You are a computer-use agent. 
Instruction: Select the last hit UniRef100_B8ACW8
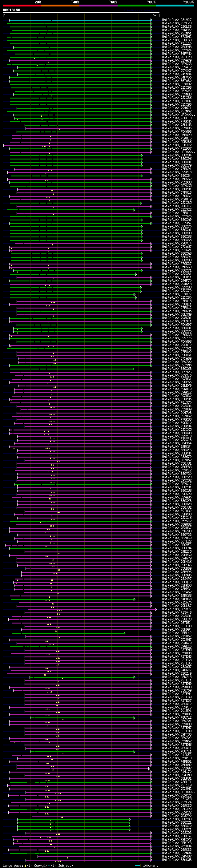click(x=177, y=860)
